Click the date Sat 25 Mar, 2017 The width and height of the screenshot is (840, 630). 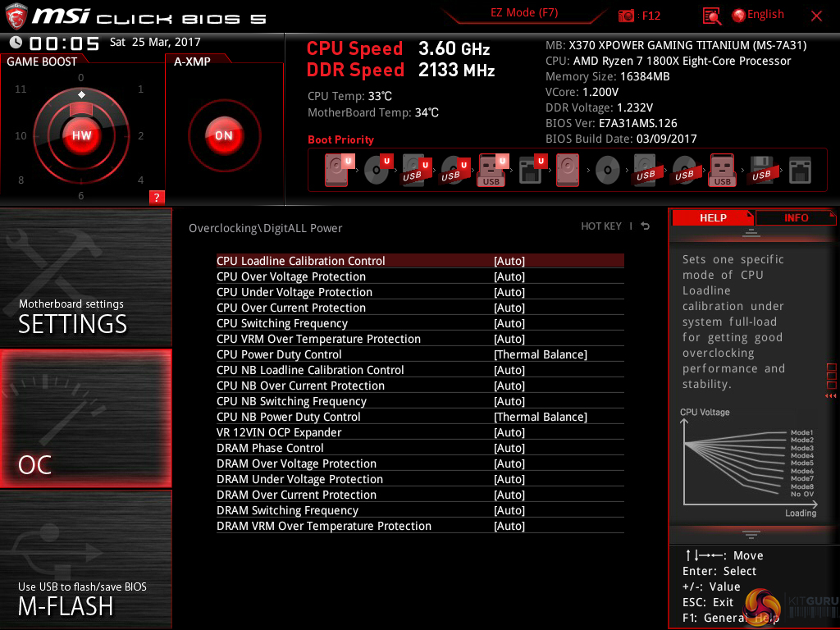click(x=155, y=42)
